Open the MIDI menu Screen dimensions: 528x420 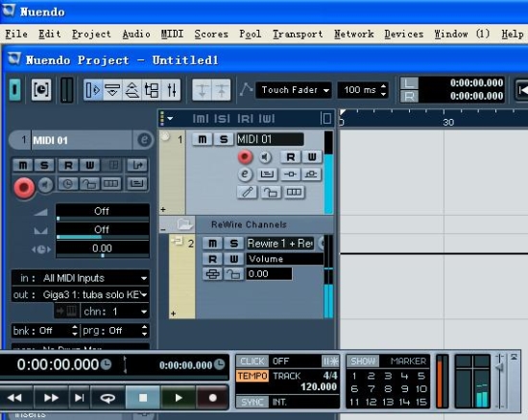172,34
